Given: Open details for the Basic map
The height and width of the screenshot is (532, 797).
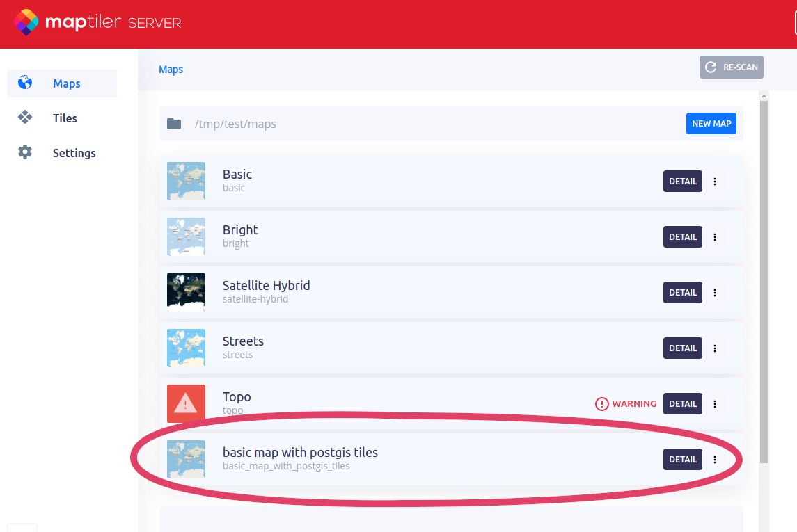Looking at the screenshot, I should pyautogui.click(x=682, y=181).
